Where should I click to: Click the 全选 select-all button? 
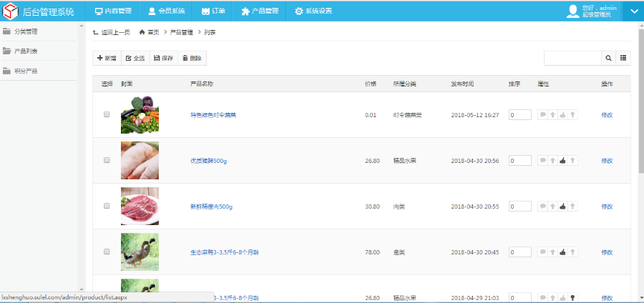(135, 58)
